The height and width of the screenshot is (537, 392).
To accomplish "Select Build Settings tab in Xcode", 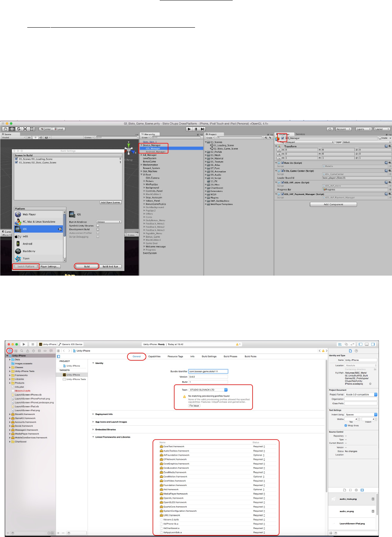I will pyautogui.click(x=209, y=356).
